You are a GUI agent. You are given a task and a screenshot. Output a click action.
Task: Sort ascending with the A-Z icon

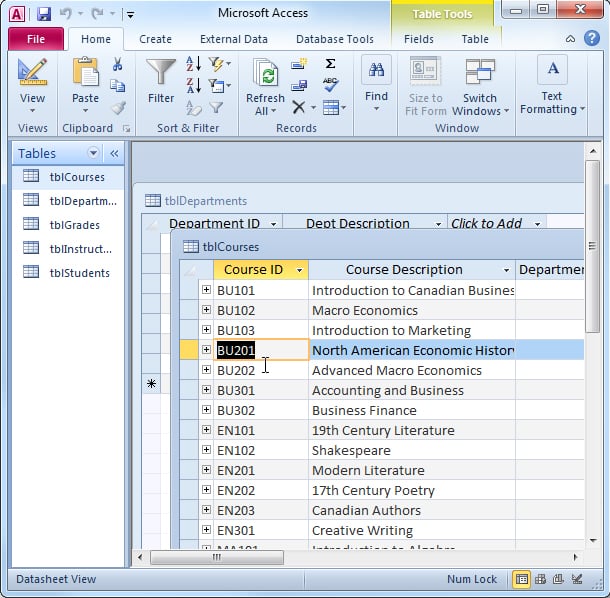pyautogui.click(x=193, y=64)
